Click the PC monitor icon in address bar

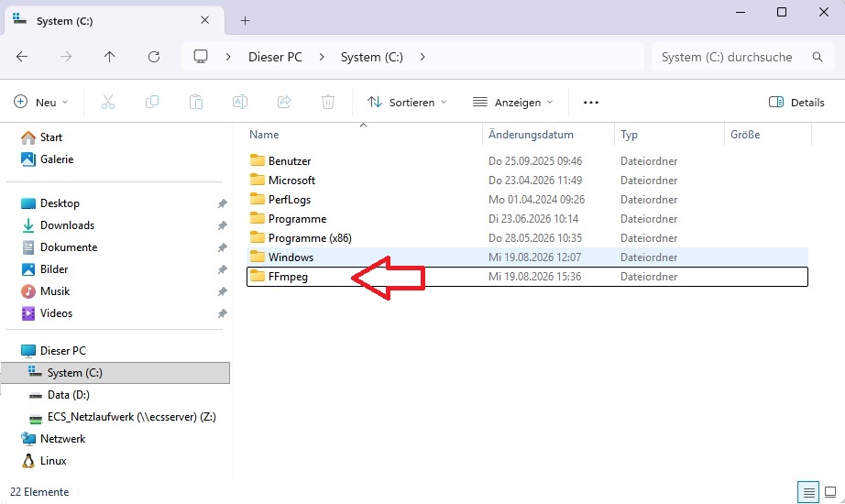coord(201,57)
